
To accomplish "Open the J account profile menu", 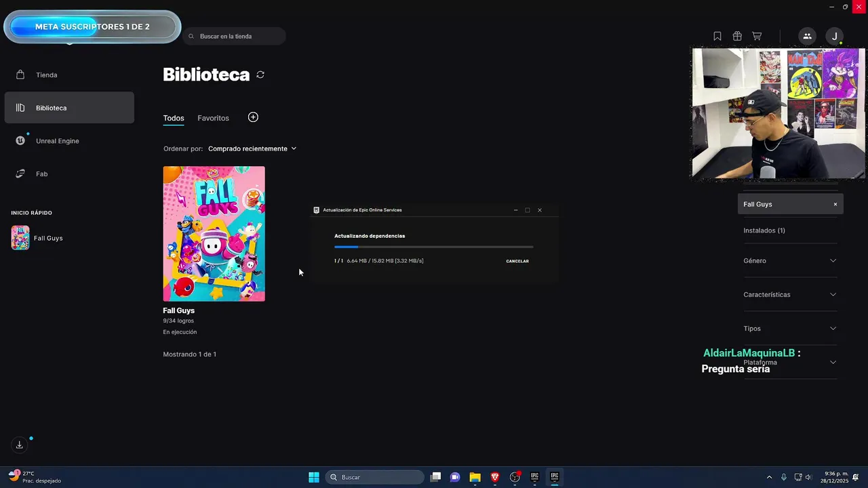I will 835,36.
